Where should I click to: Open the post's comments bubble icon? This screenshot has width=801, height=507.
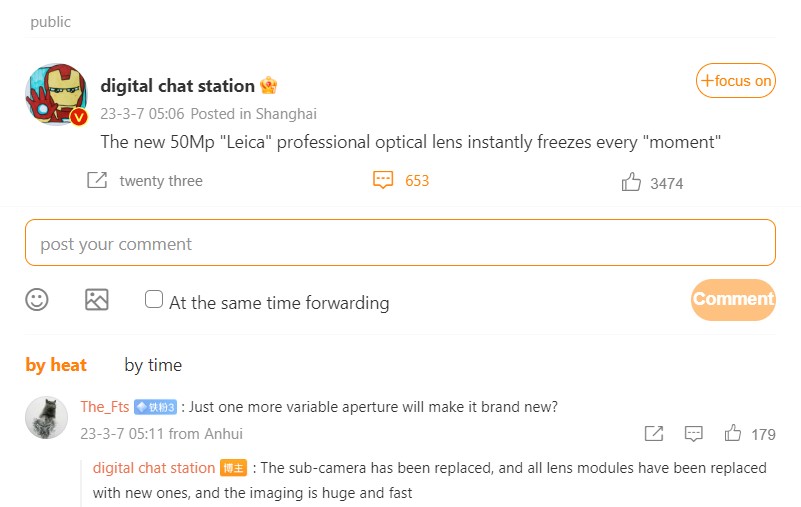pos(383,181)
